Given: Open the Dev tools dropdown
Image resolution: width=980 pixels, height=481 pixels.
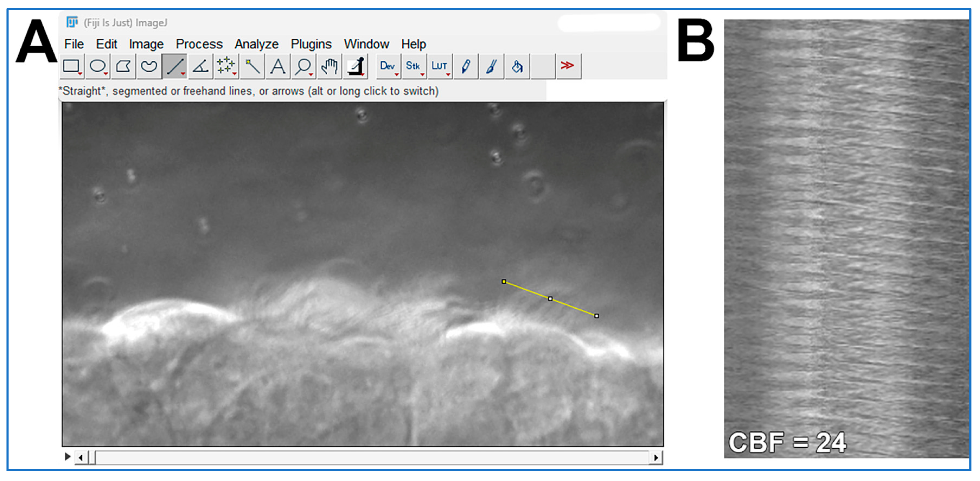Looking at the screenshot, I should [388, 66].
